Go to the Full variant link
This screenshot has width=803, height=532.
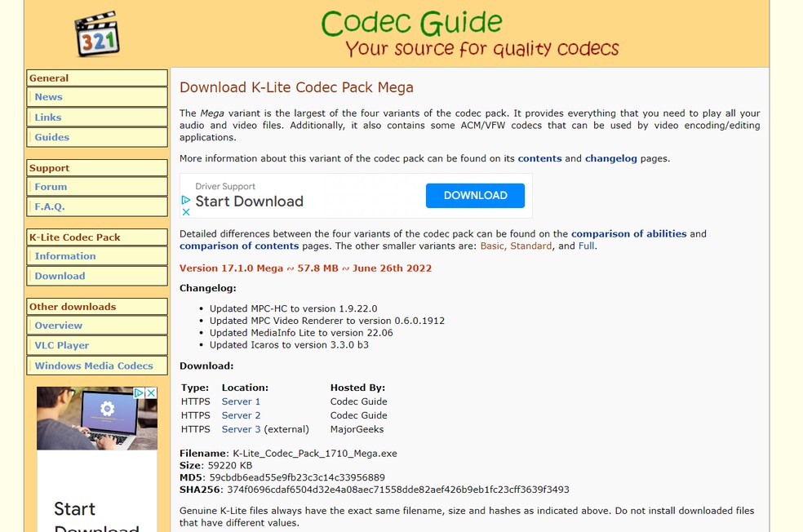click(x=587, y=246)
